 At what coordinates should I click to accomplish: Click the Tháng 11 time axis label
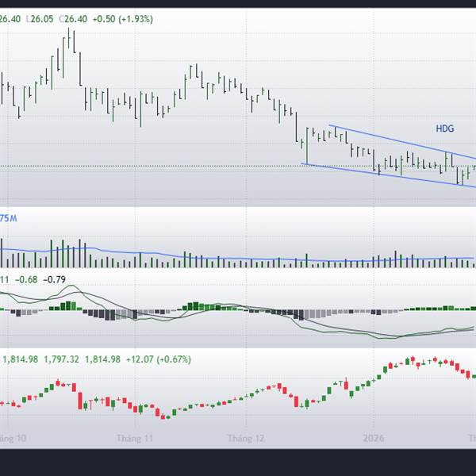[135, 439]
